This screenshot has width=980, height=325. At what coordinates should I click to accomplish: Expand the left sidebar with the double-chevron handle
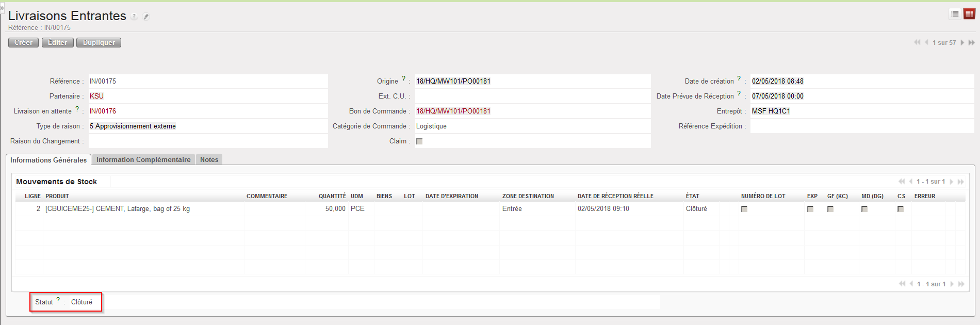pos(2,8)
